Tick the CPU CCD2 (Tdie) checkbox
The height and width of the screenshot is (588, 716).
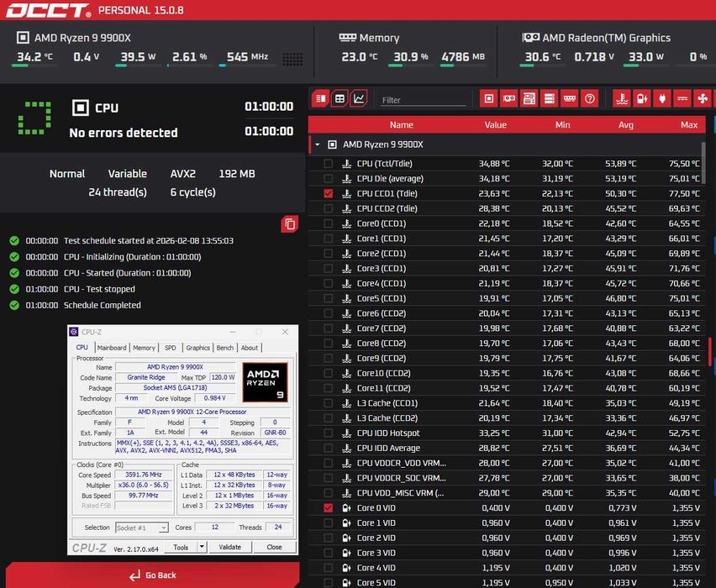pos(328,208)
